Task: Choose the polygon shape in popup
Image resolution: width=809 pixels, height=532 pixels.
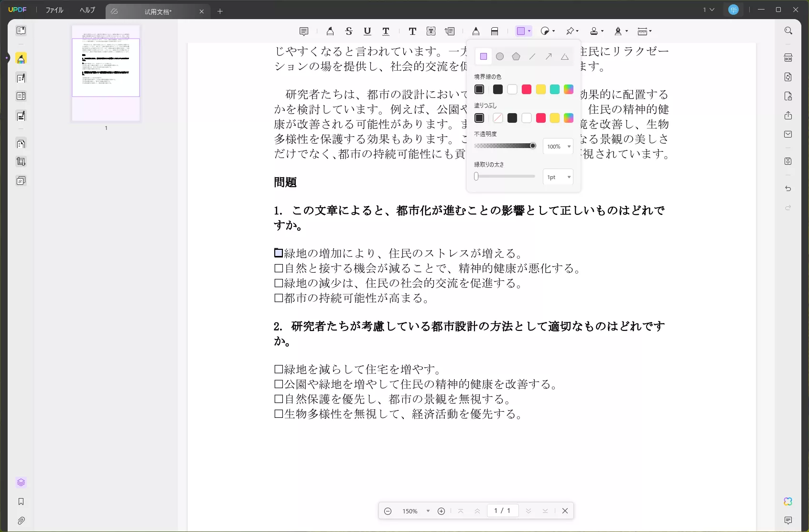Action: [516, 56]
